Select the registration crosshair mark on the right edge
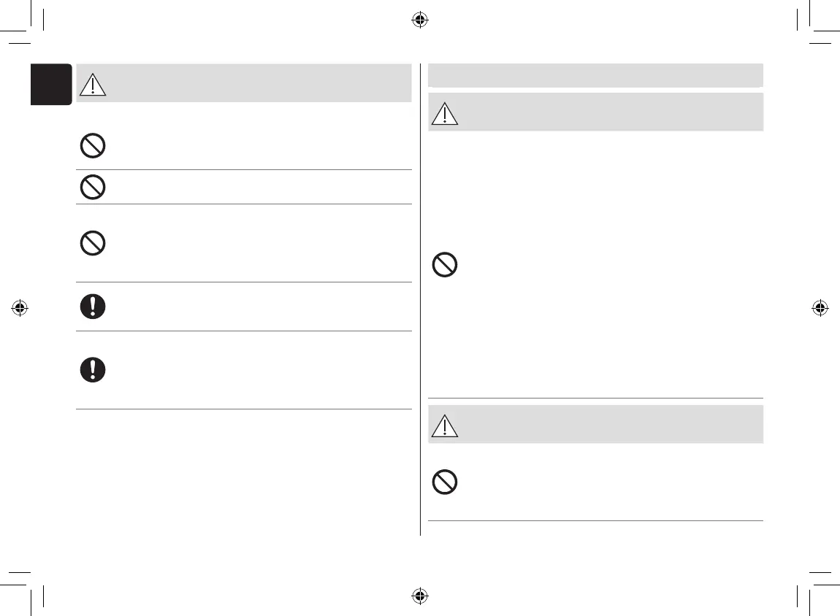Screen dimensions: 840x616 point(820,307)
